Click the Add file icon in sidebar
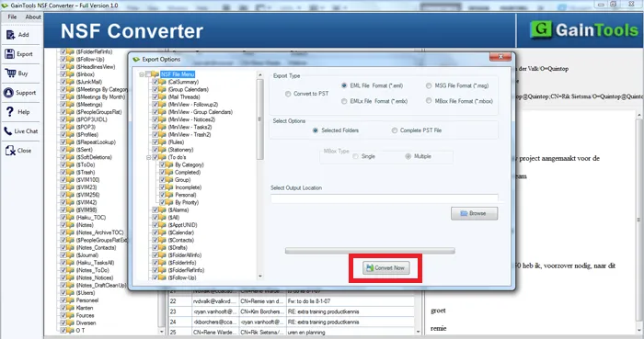Image resolution: width=644 pixels, height=339 pixels. click(10, 35)
